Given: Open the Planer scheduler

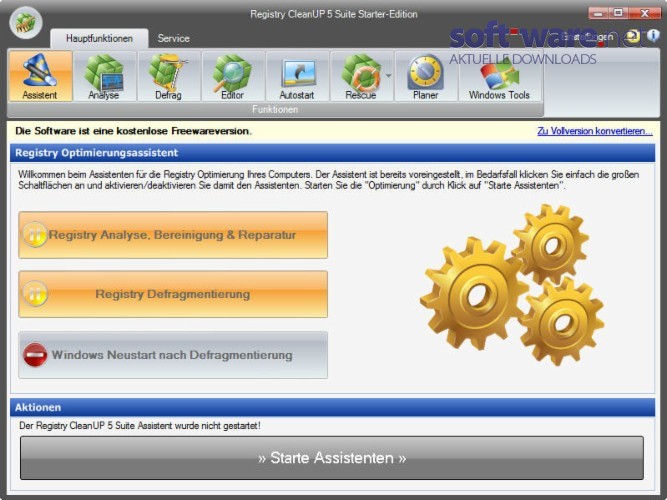Looking at the screenshot, I should (x=425, y=76).
